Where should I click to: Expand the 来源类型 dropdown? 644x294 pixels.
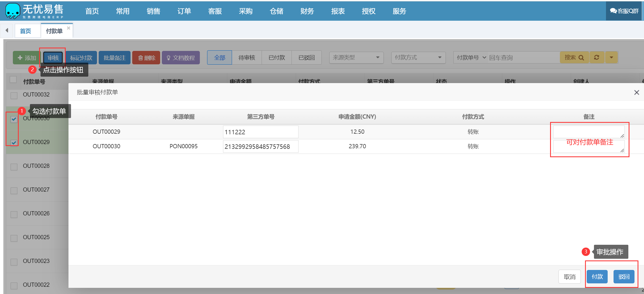(x=356, y=58)
